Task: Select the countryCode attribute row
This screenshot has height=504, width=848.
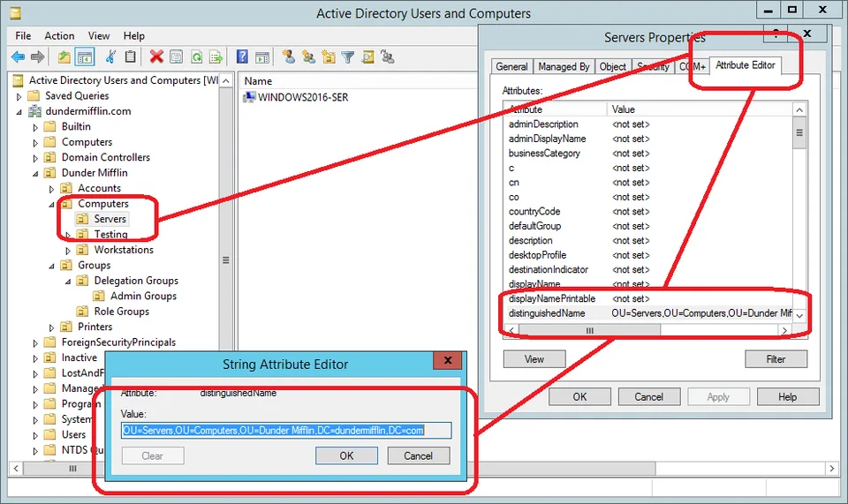Action: (649, 212)
